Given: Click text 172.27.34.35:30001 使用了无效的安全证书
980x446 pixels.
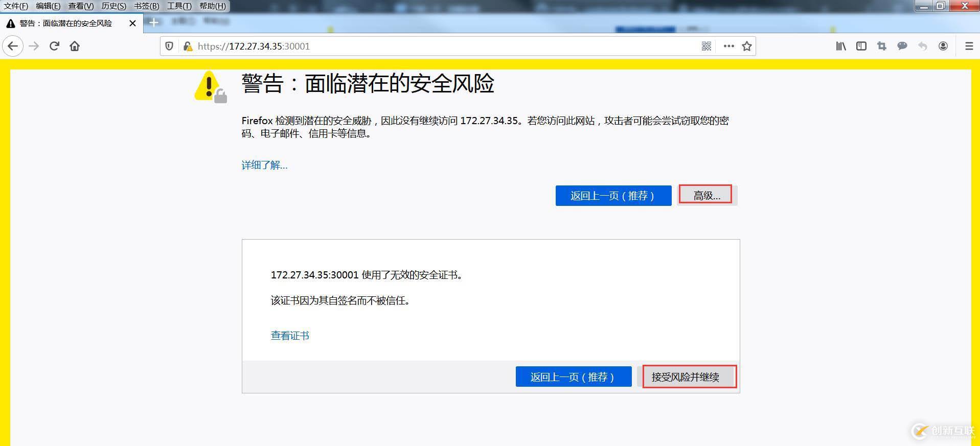Looking at the screenshot, I should click(x=367, y=275).
